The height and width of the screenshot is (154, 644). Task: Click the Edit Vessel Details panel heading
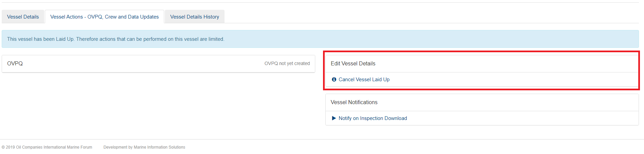click(x=353, y=63)
